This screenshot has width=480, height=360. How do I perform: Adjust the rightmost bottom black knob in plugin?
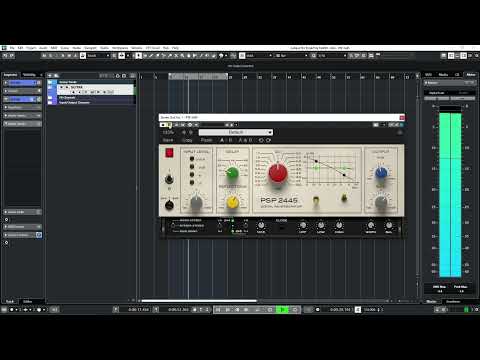pos(389,226)
